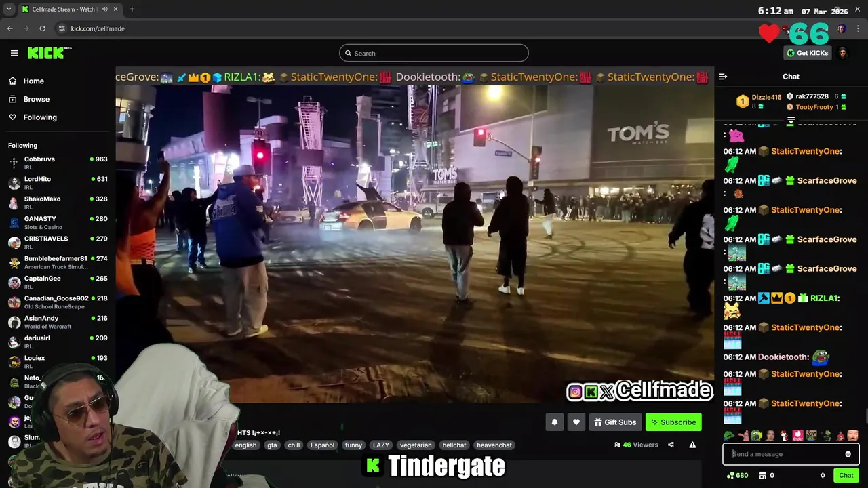868x488 pixels.
Task: Open the Kick user account avatar menu
Action: click(x=843, y=53)
